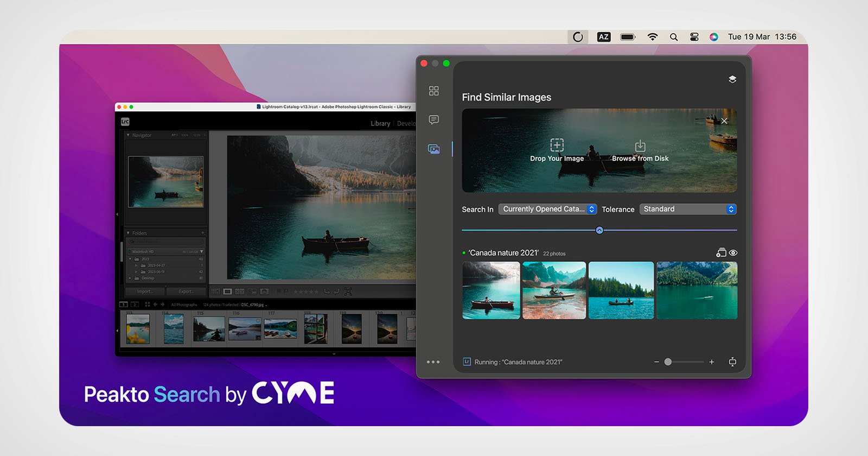
Task: Click the Import button in Lightroom
Action: (x=145, y=292)
